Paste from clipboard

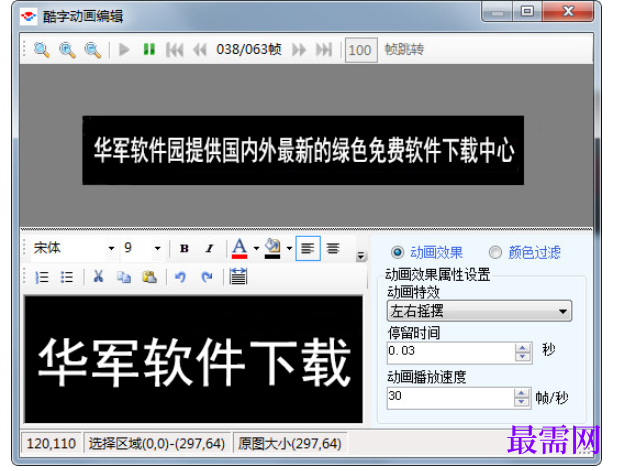(149, 277)
